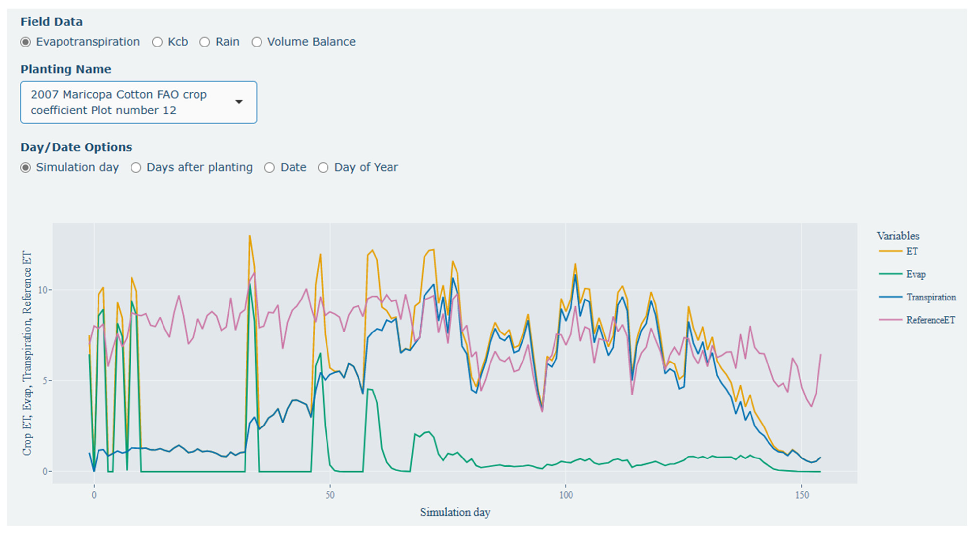Switch to Volume Balance field data
Screen dimensions: 980x537
click(x=257, y=42)
